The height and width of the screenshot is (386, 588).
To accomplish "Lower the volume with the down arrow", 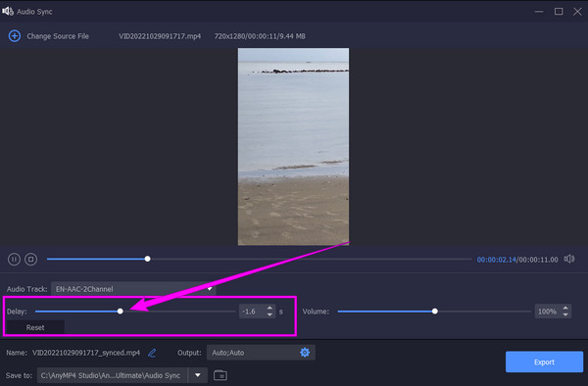I will pos(565,314).
